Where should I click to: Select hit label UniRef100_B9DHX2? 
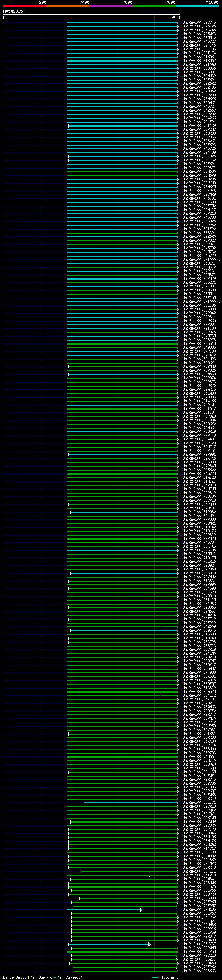click(199, 103)
